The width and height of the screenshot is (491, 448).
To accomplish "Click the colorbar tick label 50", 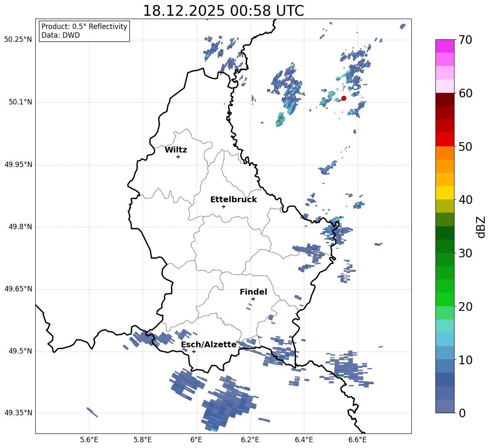I will [466, 146].
